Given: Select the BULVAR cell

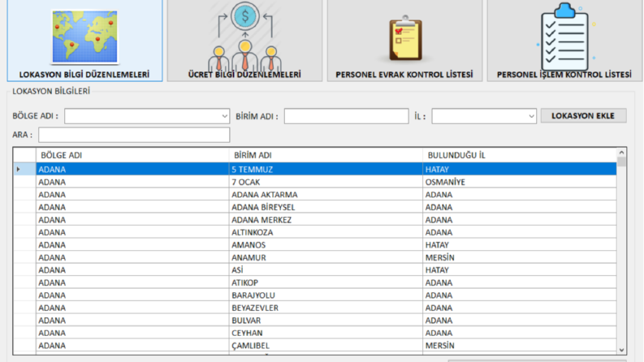Looking at the screenshot, I should click(x=326, y=320).
